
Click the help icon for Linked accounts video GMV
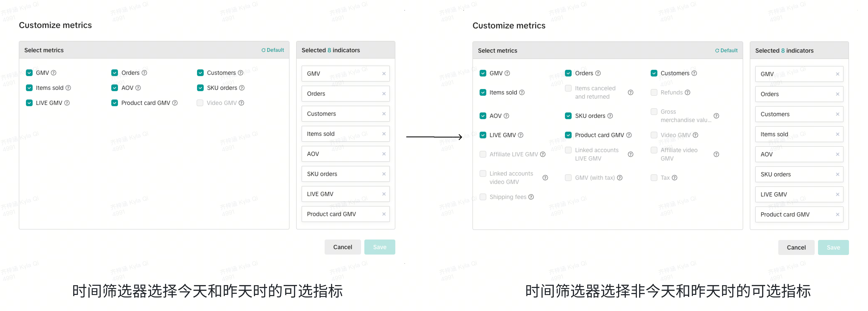545,178
